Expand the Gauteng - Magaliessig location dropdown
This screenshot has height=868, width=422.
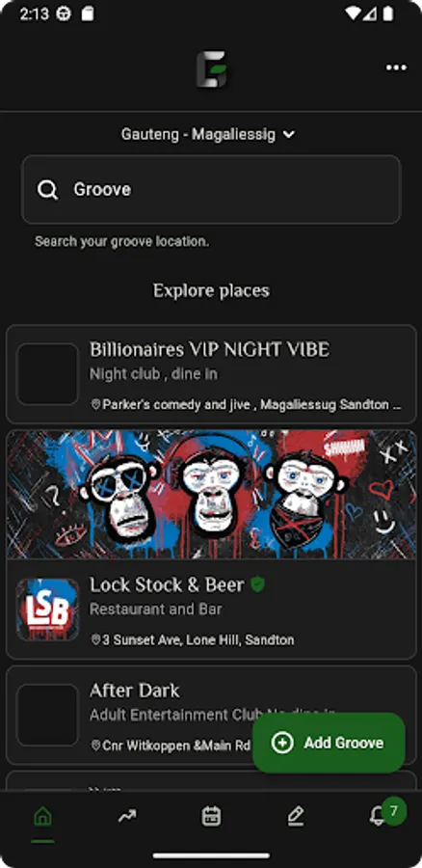[x=208, y=134]
